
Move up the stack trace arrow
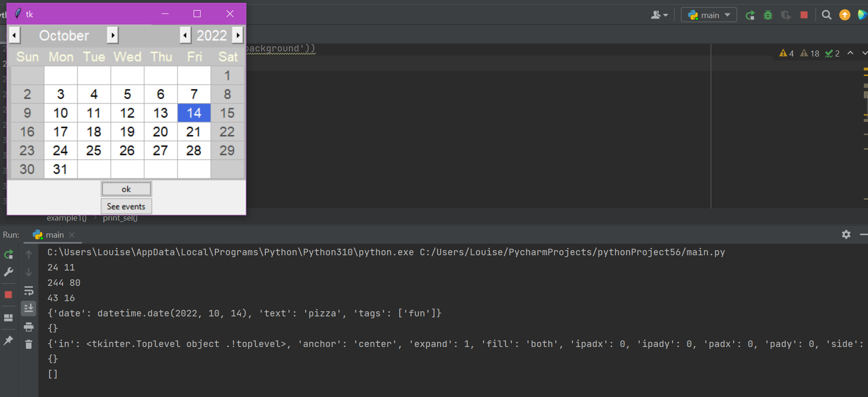29,254
